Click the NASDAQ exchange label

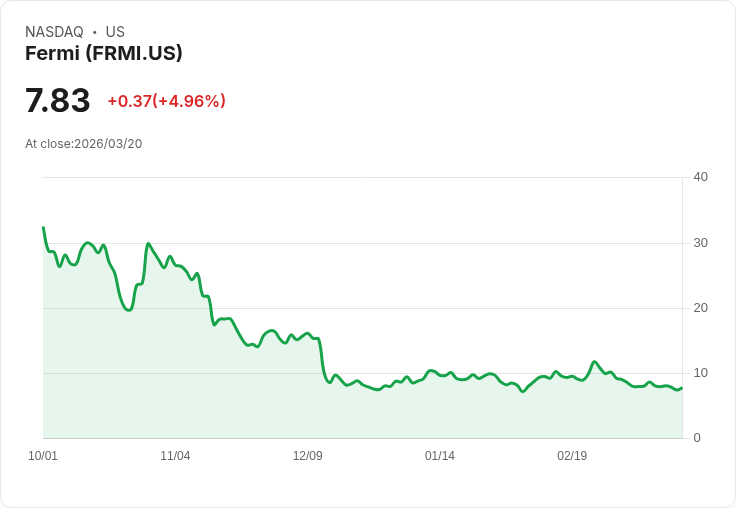(54, 32)
